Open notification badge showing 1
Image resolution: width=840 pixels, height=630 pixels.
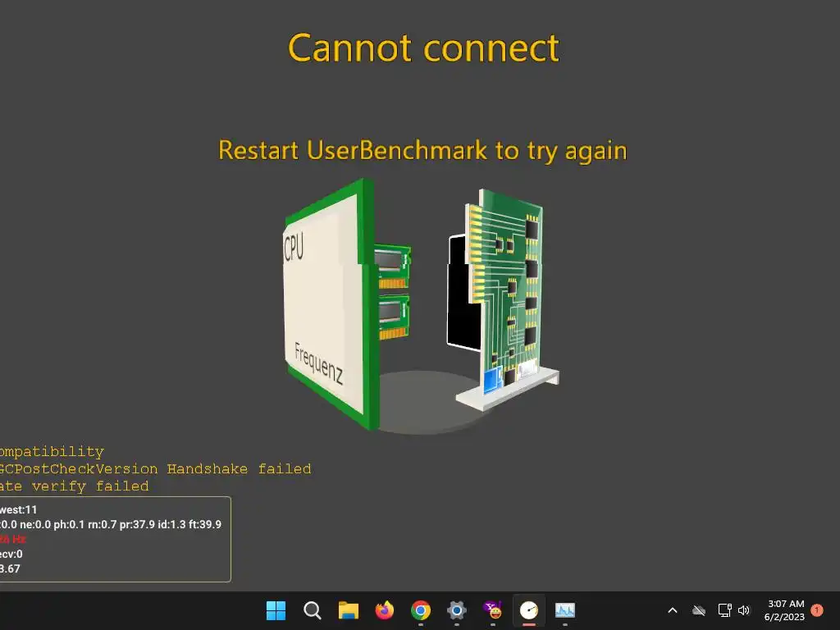[817, 610]
